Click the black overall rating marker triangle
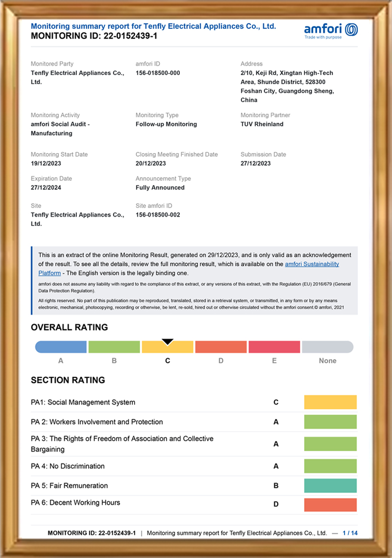The width and height of the screenshot is (392, 558). [x=168, y=341]
